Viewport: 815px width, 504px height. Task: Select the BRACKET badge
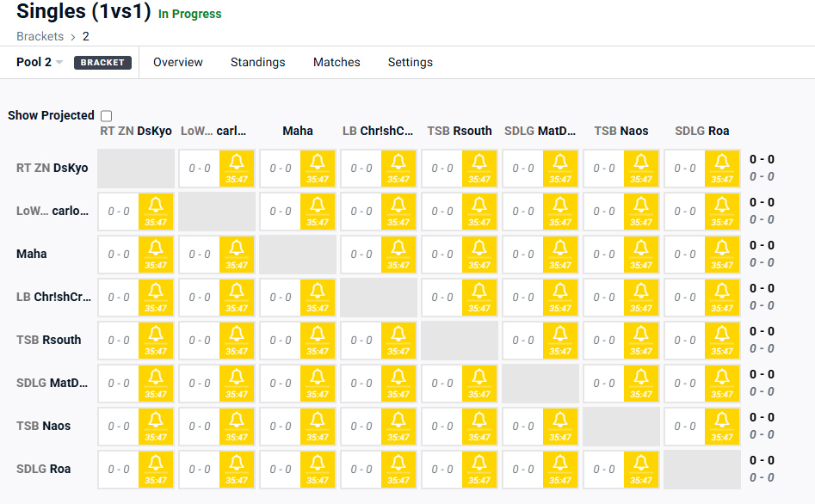tap(102, 62)
